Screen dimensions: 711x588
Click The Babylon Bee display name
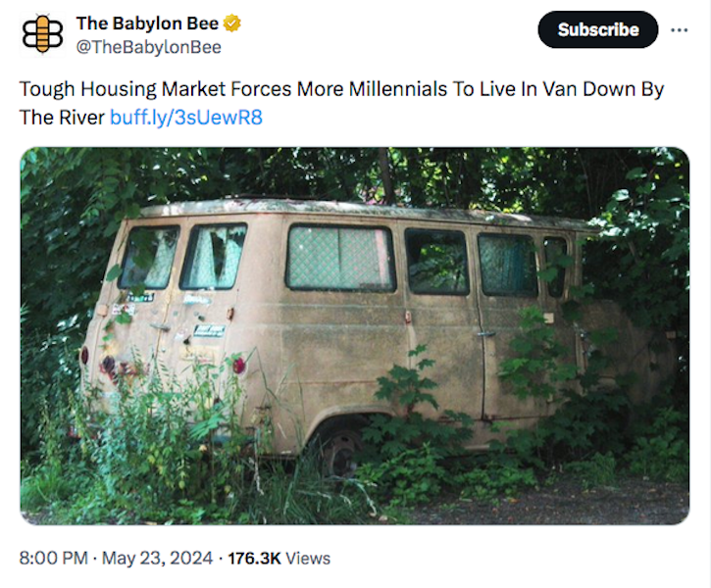click(147, 24)
